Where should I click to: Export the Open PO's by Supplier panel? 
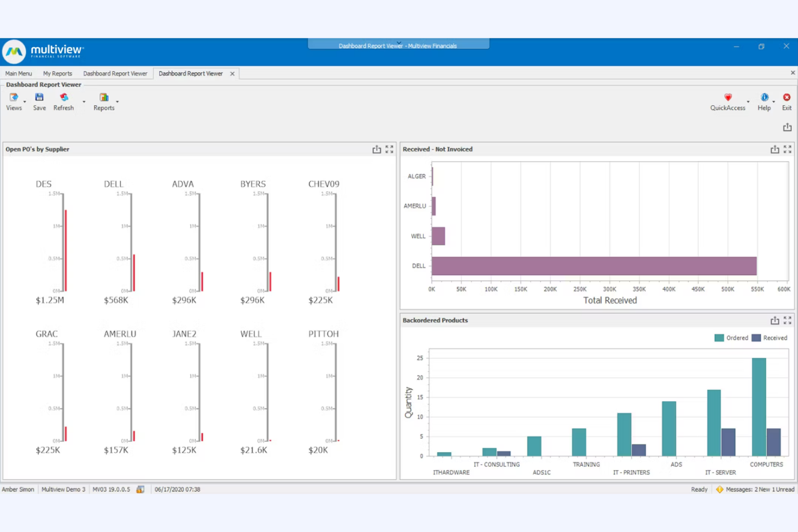click(x=376, y=149)
